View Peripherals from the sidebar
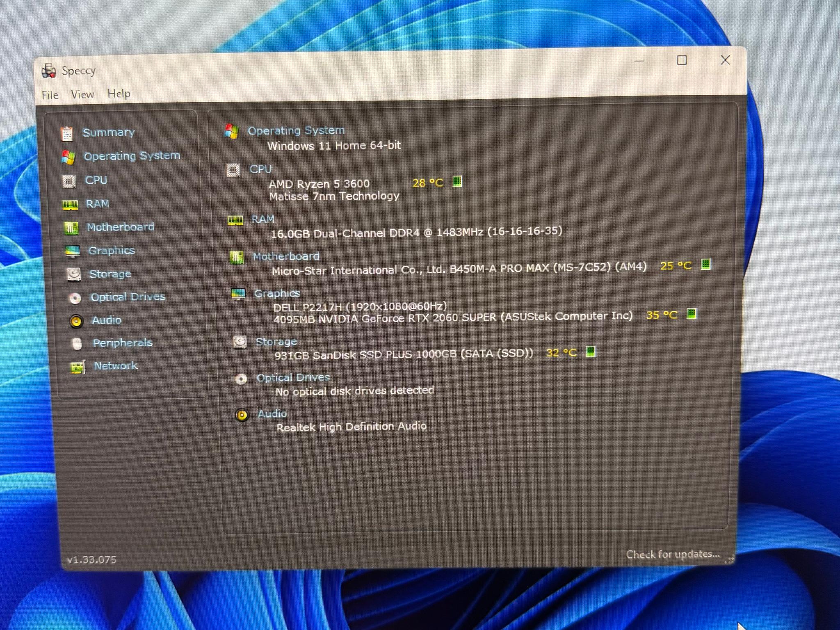This screenshot has height=630, width=840. [x=123, y=343]
